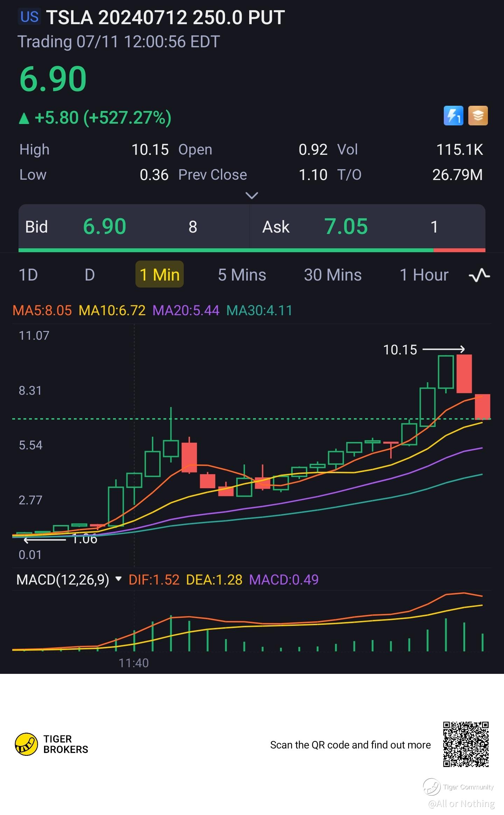Tap the bid/ask ratio bar
Viewport: 504px width, 815px height.
252,250
